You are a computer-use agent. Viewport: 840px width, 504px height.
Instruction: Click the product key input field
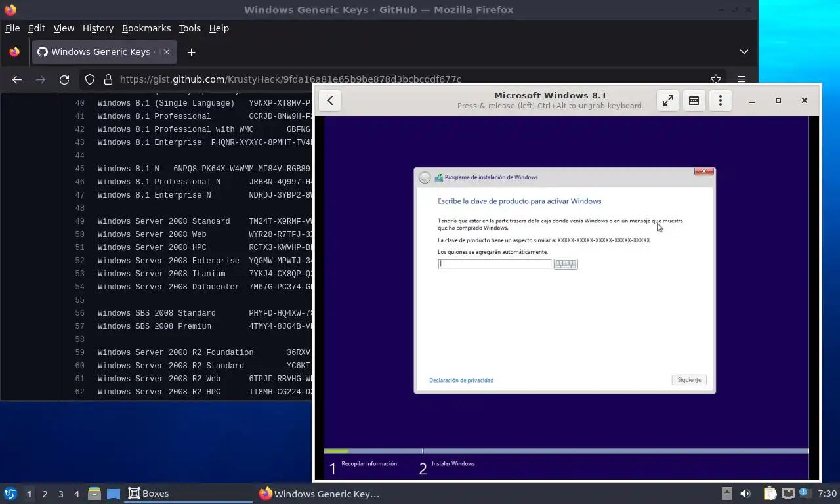click(x=495, y=264)
